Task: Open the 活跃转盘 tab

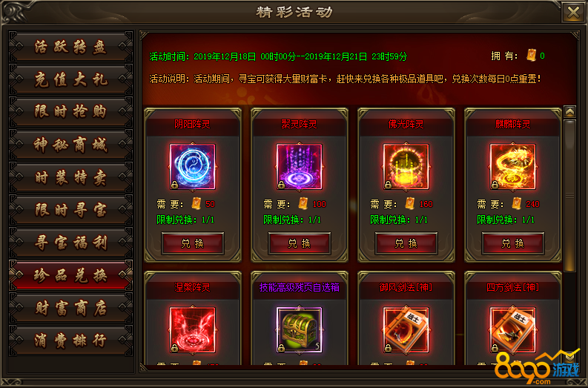Action: (x=71, y=47)
